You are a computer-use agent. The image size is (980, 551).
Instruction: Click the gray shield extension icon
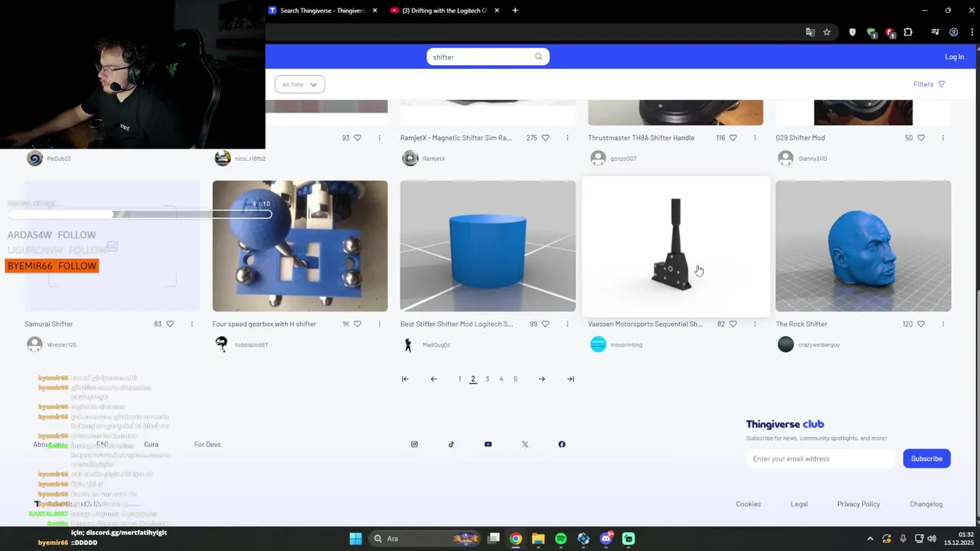coord(852,32)
